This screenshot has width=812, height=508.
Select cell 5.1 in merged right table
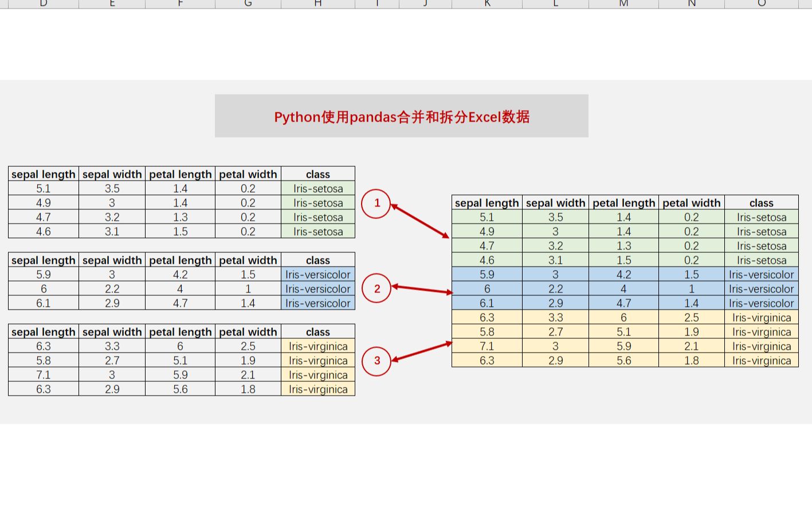(487, 217)
